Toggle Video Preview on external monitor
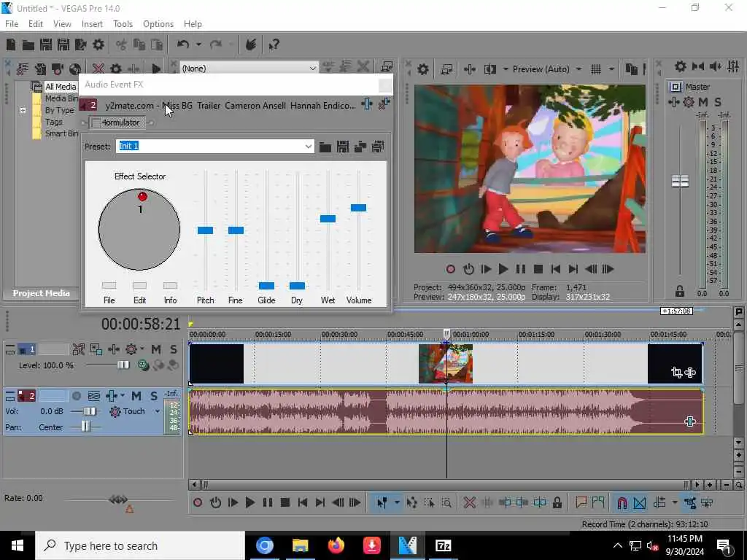 coord(446,69)
